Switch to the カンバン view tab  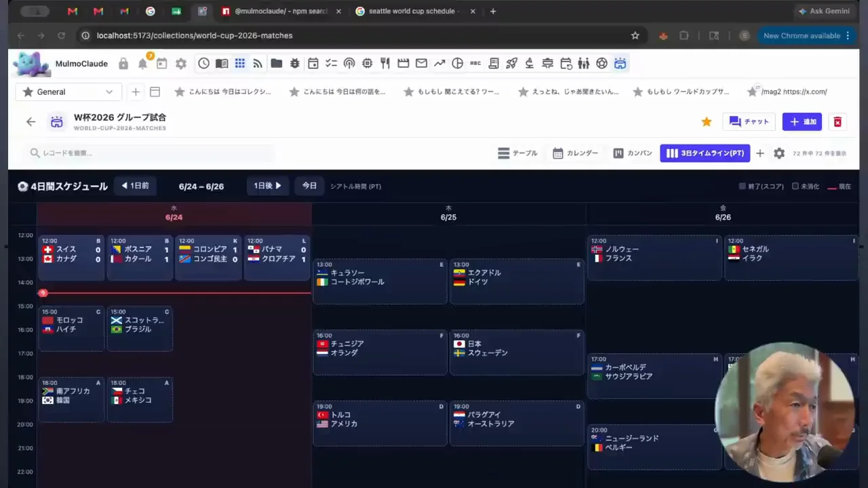click(x=633, y=153)
